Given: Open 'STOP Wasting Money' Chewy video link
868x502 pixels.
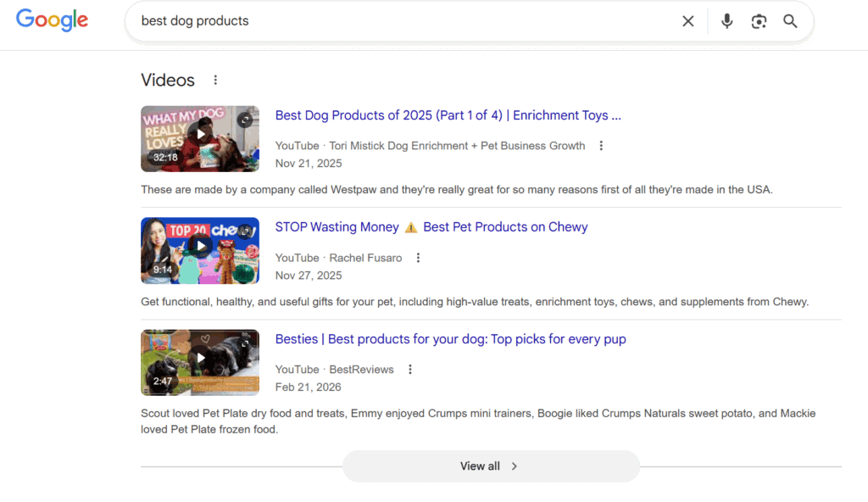Looking at the screenshot, I should pyautogui.click(x=431, y=227).
